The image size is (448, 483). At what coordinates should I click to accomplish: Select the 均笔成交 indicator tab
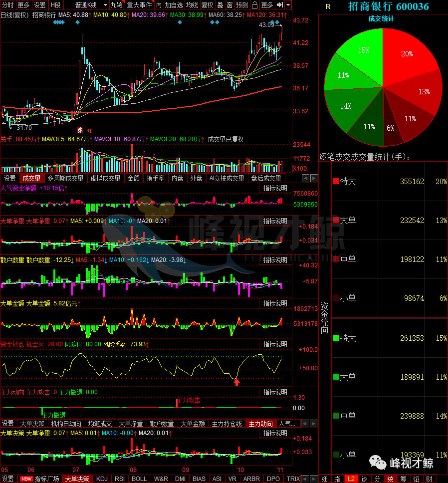point(100,424)
